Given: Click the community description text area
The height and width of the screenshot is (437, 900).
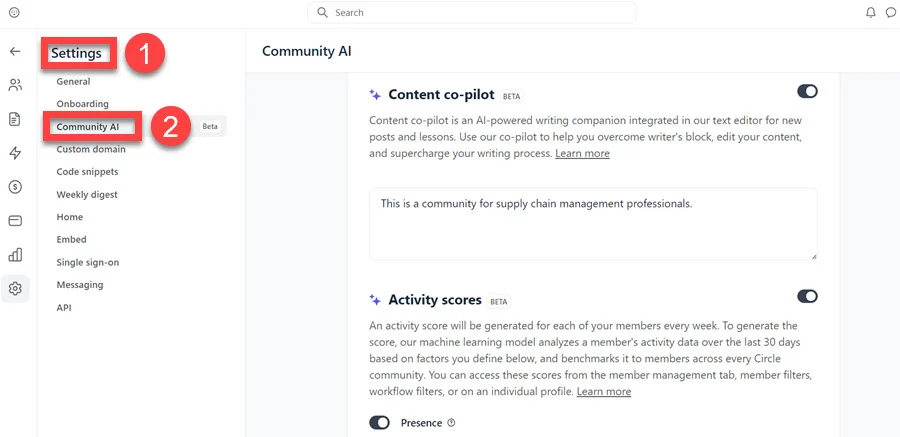Looking at the screenshot, I should [593, 224].
